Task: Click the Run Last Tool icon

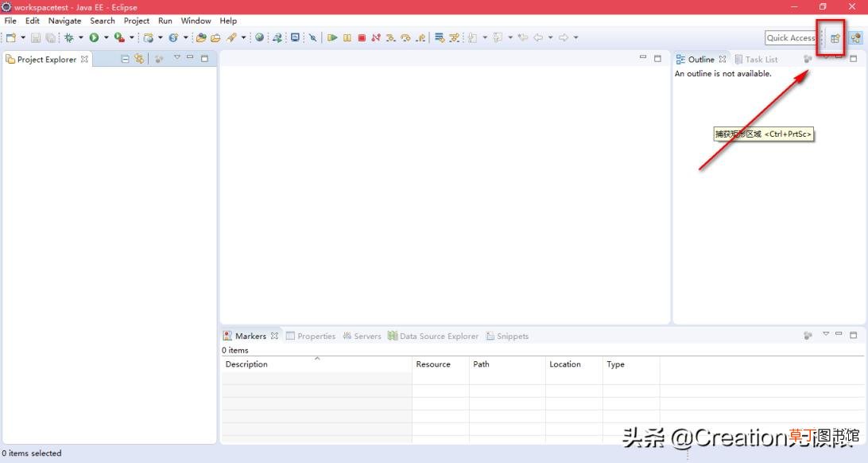Action: 119,37
